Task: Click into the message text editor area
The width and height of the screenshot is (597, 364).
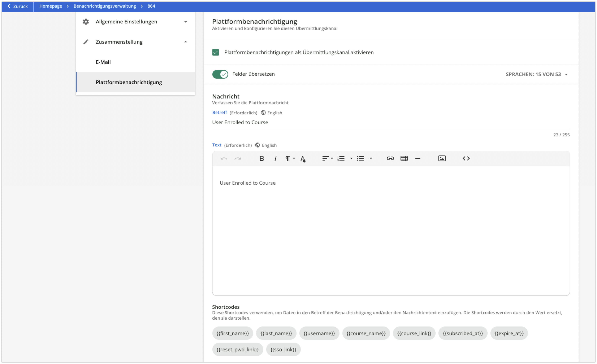Action: [x=391, y=231]
